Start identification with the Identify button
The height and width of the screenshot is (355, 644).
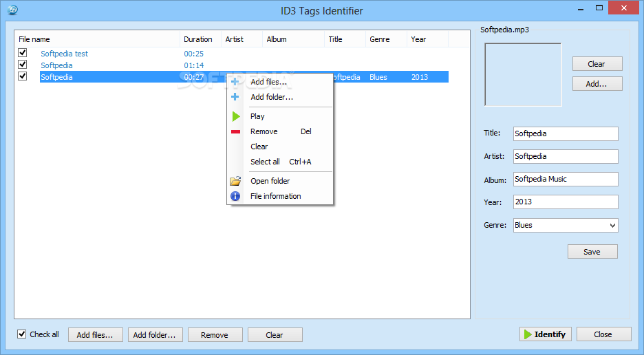click(x=546, y=334)
